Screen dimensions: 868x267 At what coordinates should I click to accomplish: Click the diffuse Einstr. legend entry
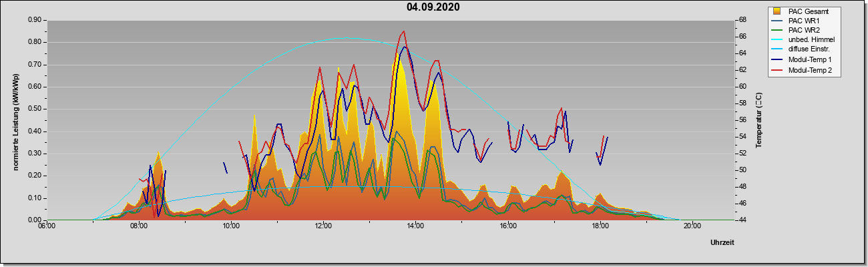pos(807,50)
